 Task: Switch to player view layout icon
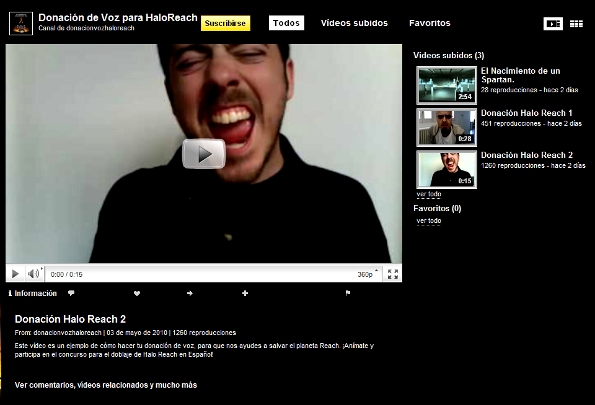(x=553, y=24)
